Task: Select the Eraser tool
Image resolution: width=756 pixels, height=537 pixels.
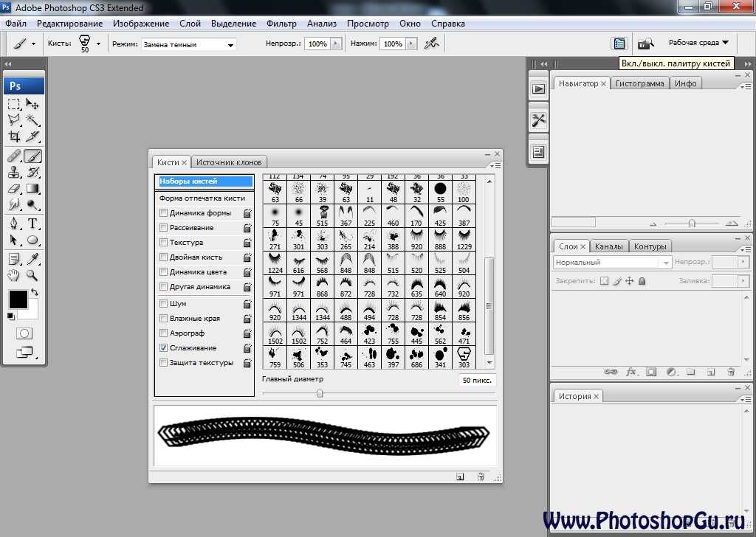Action: [14, 189]
